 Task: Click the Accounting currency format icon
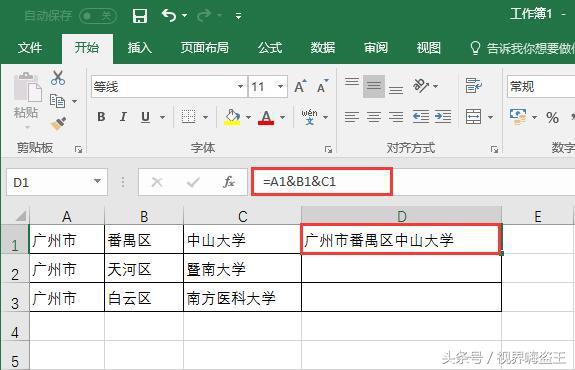coord(518,117)
